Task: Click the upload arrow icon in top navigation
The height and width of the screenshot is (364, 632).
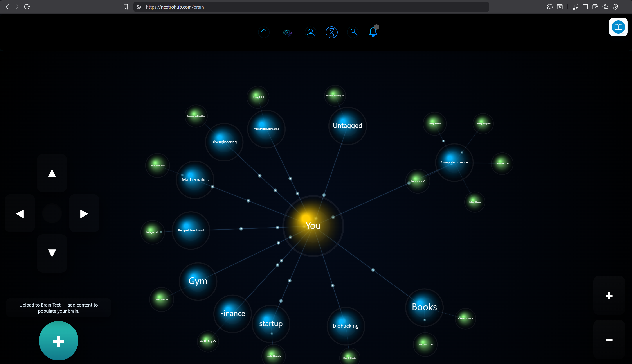Action: coord(264,32)
